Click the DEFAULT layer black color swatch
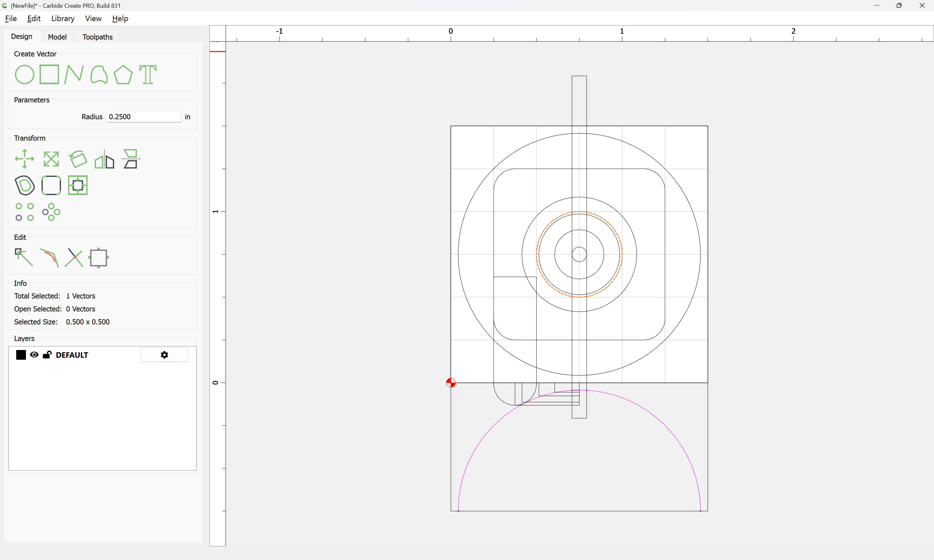Image resolution: width=934 pixels, height=560 pixels. coord(21,355)
